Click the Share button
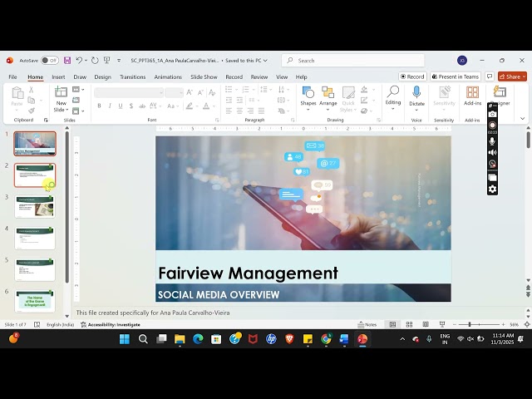This screenshot has width=532, height=399. (512, 76)
